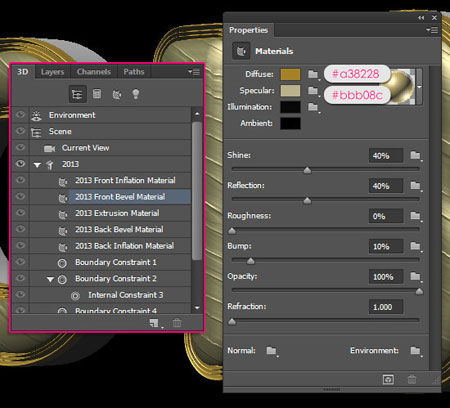Viewport: 450px width, 408px height.
Task: Open Normal map folder menu
Action: click(272, 351)
